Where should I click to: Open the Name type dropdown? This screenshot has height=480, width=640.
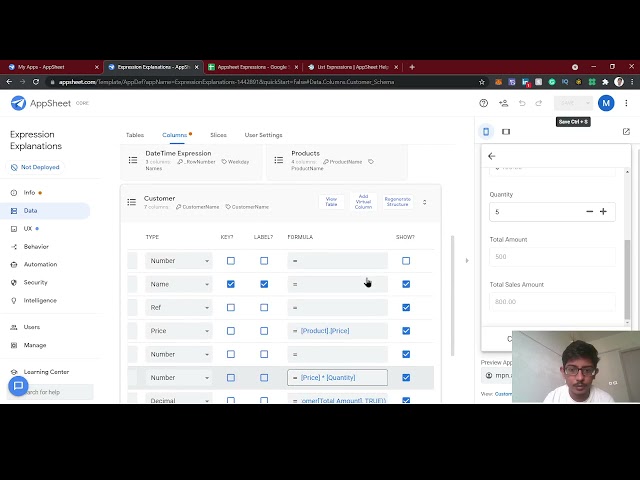tap(179, 284)
